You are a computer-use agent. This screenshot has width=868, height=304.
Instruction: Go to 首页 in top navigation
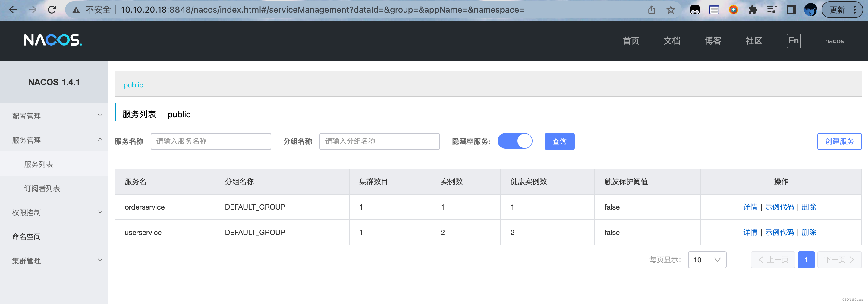(x=631, y=41)
